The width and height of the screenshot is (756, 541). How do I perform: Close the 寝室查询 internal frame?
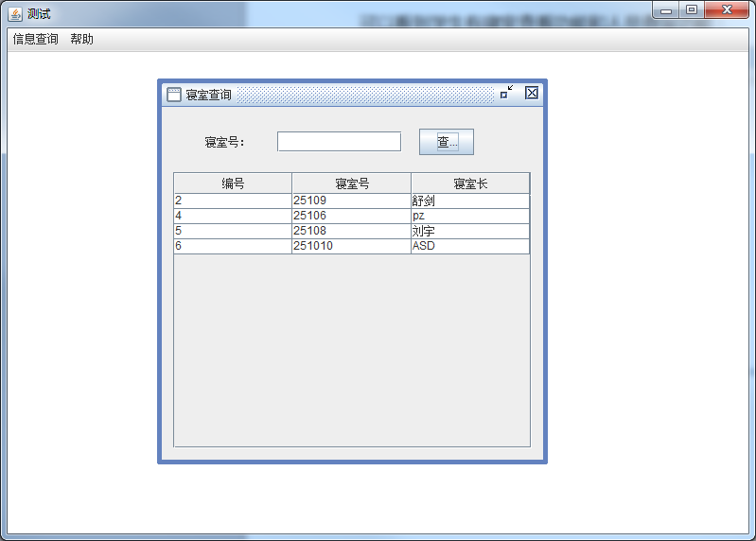pyautogui.click(x=532, y=93)
